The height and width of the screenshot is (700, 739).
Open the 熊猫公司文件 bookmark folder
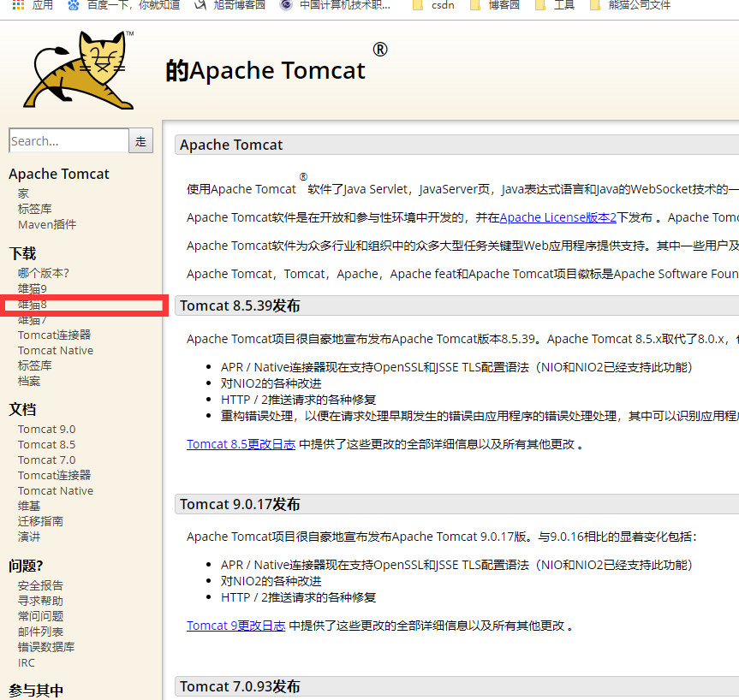pos(630,5)
